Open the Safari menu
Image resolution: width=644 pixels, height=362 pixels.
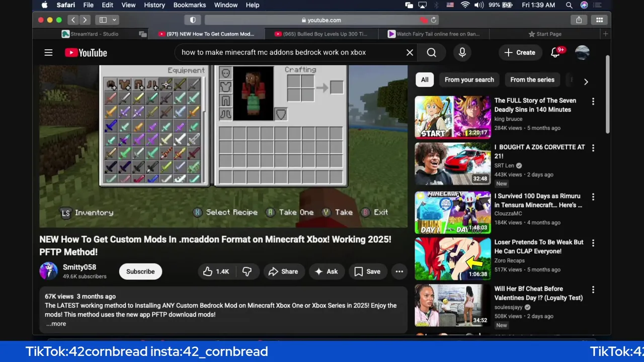66,5
